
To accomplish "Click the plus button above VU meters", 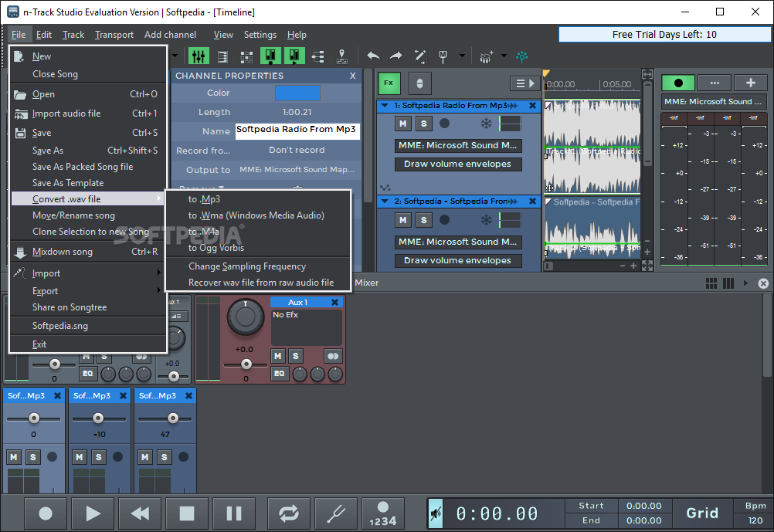I will [751, 83].
